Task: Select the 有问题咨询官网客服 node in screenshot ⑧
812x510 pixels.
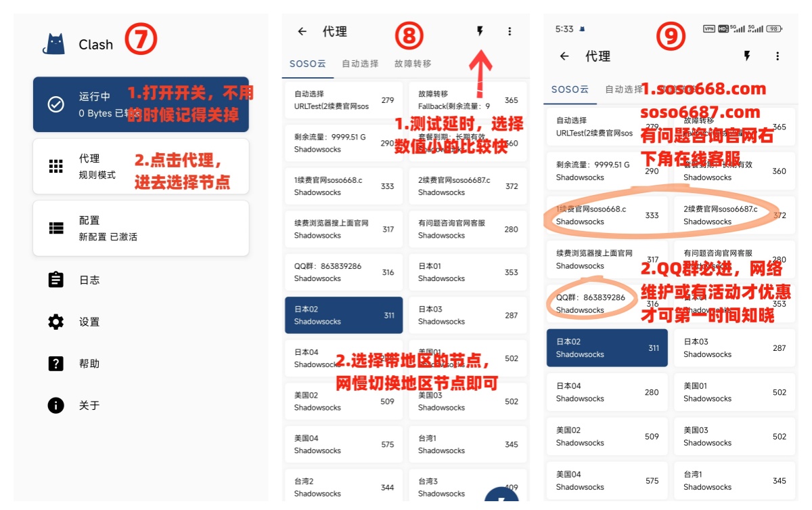Action: (x=468, y=229)
